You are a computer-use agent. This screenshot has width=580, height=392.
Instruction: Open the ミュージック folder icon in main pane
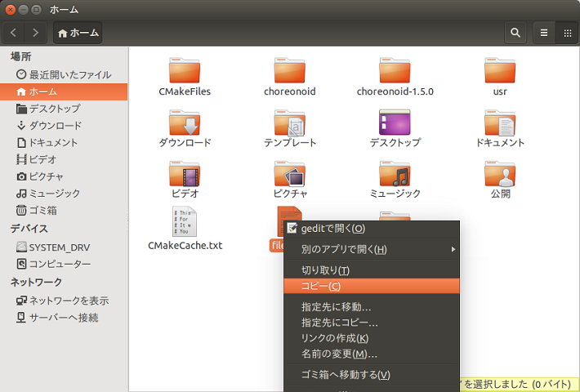(395, 174)
